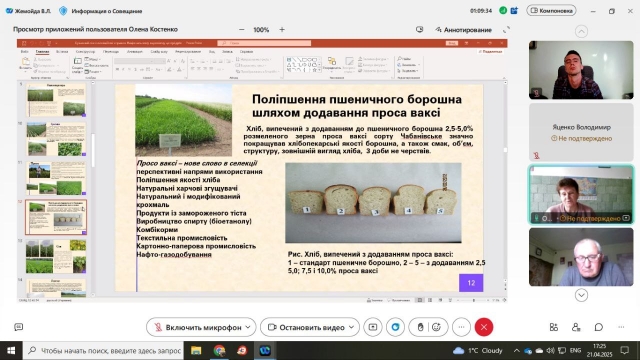Select the Яценко Володимир participant tile
The height and width of the screenshot is (360, 640).
[x=581, y=132]
